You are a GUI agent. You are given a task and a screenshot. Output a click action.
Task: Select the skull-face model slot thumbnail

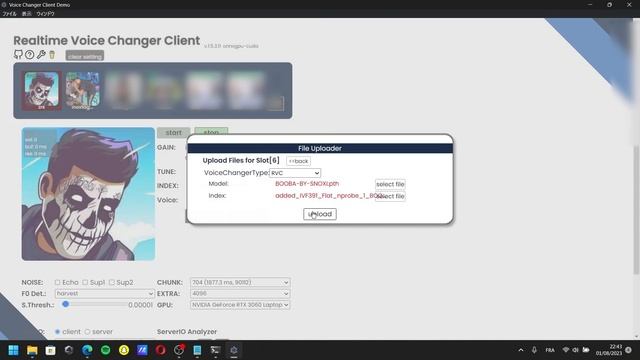click(x=41, y=90)
